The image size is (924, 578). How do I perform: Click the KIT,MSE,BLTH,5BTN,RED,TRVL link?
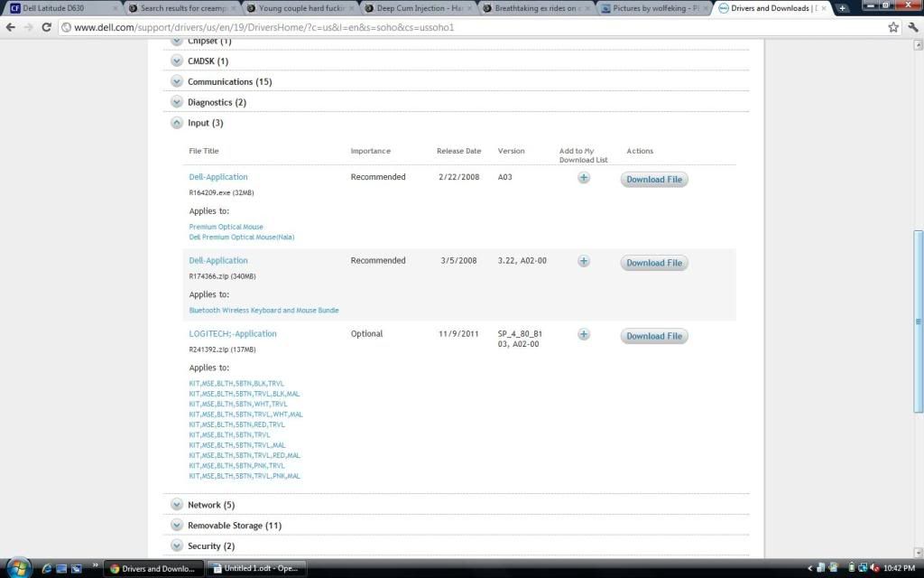coord(237,424)
